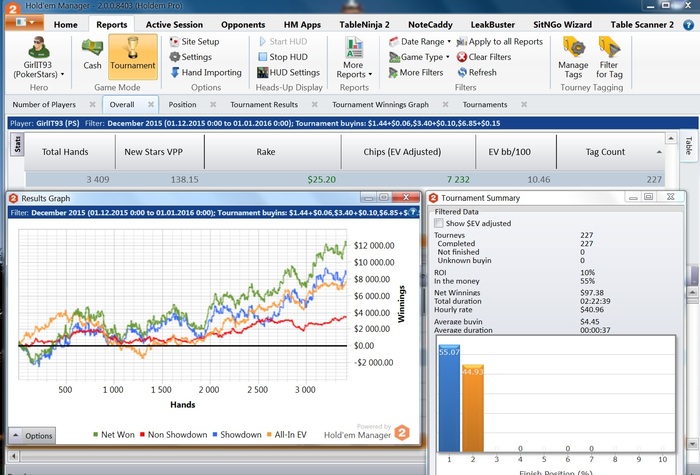Maximize the Tournament Summary window

(649, 196)
